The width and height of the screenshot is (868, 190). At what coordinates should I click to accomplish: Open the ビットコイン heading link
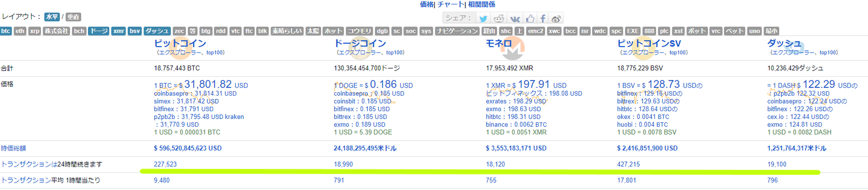(180, 43)
